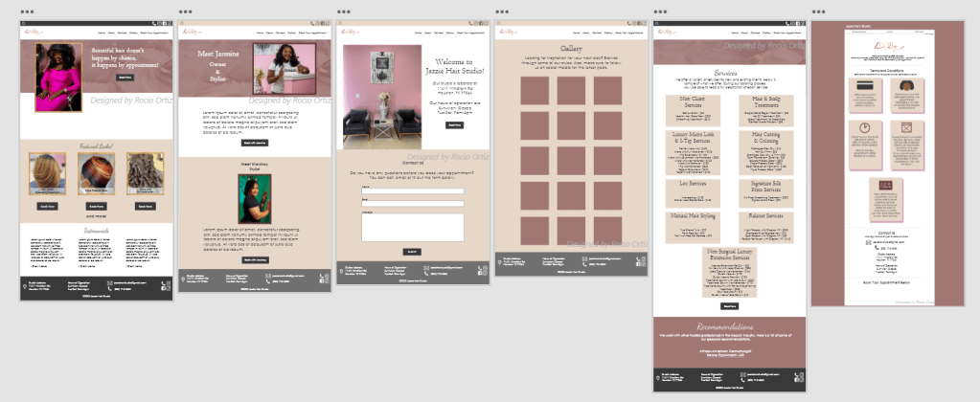Viewport: 980px width, 402px height.
Task: Click three-dot menu above Welcome artboard
Action: 343,12
